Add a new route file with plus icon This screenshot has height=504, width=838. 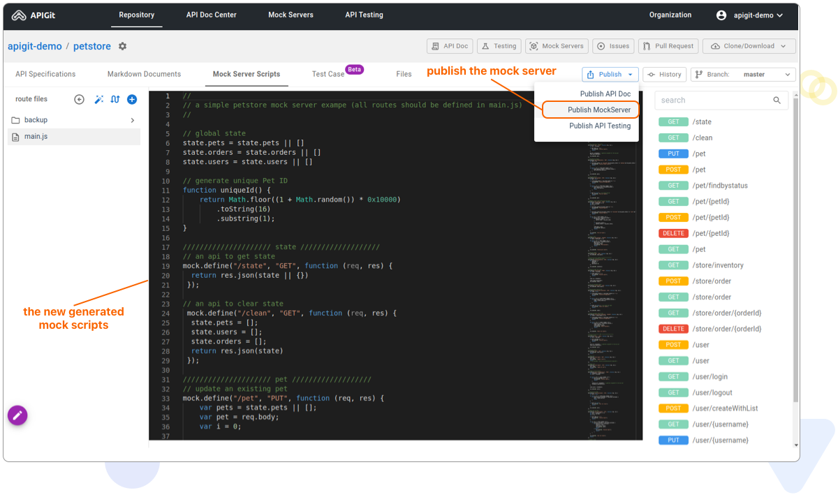pos(132,99)
